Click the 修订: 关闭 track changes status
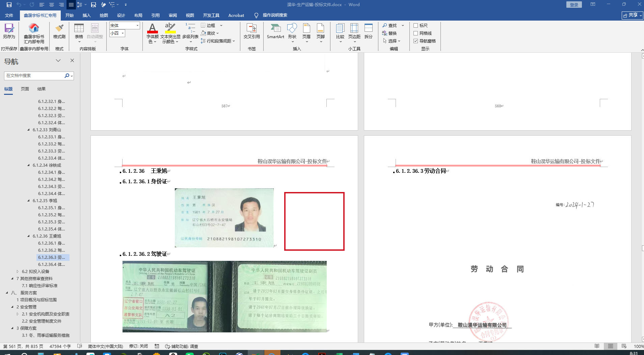Viewport: 644px width, 355px height. (138, 346)
